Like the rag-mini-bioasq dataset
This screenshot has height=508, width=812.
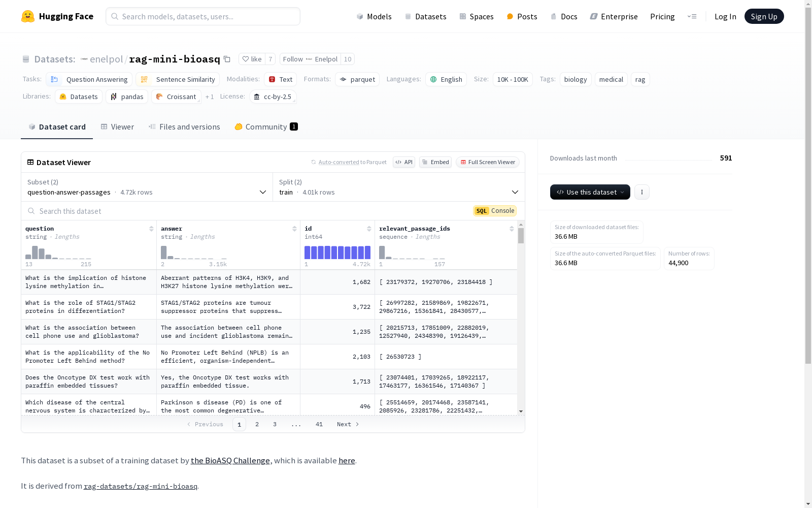252,59
